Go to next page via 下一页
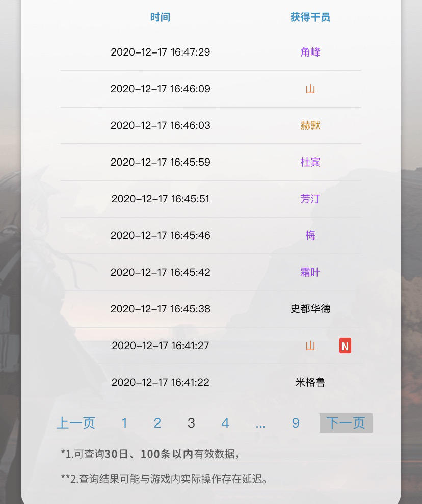This screenshot has height=504, width=422. point(346,423)
